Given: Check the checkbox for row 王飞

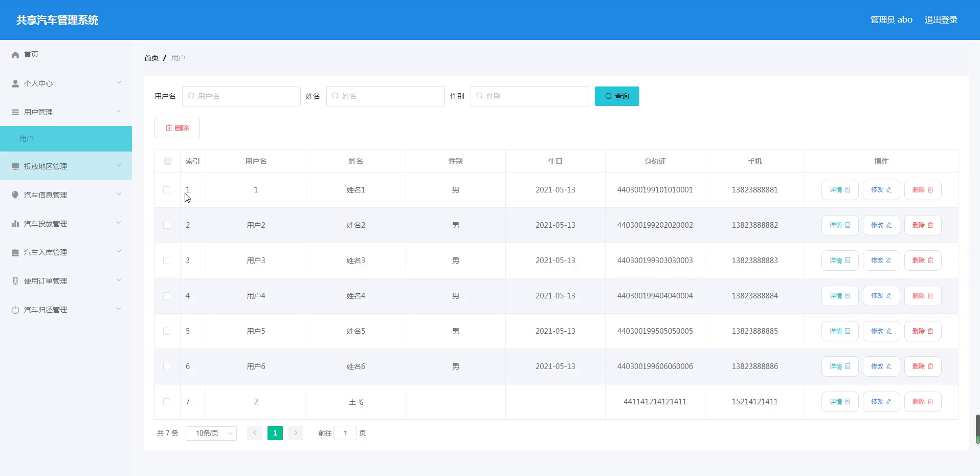Looking at the screenshot, I should (167, 402).
